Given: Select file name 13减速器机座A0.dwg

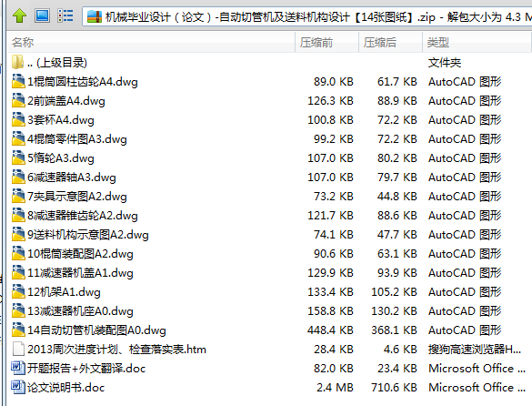Looking at the screenshot, I should pos(80,311).
